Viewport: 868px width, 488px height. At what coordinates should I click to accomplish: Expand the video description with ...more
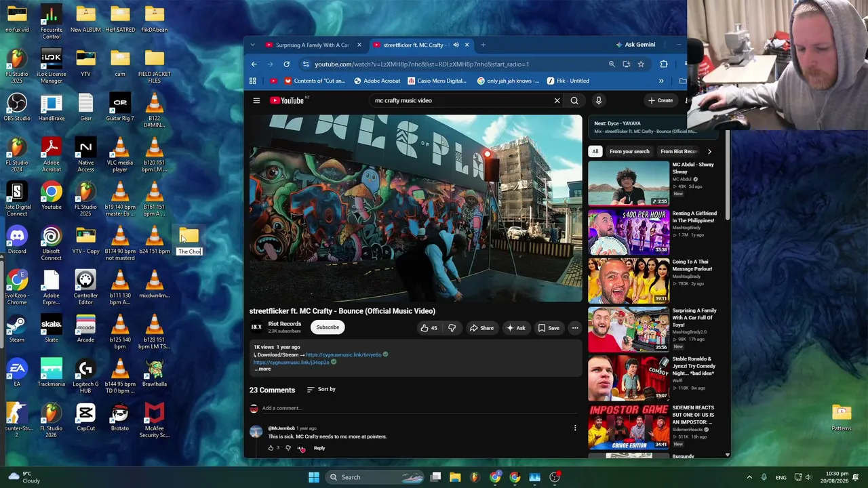(263, 369)
